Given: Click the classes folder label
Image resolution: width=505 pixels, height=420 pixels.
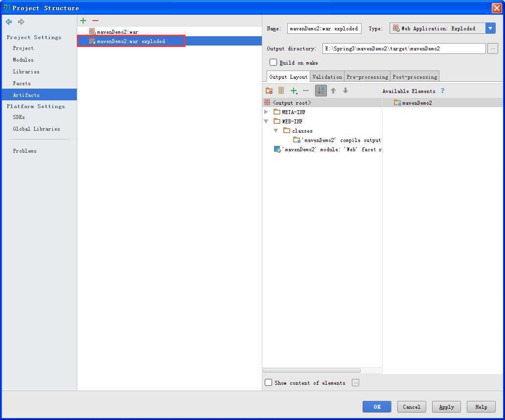Looking at the screenshot, I should pos(302,131).
